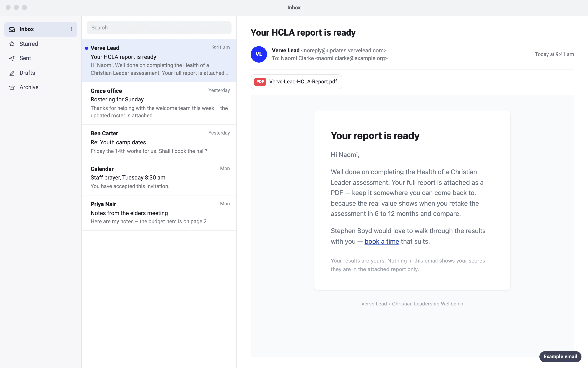Click preview 'You have accepted this invitation.'

130,186
